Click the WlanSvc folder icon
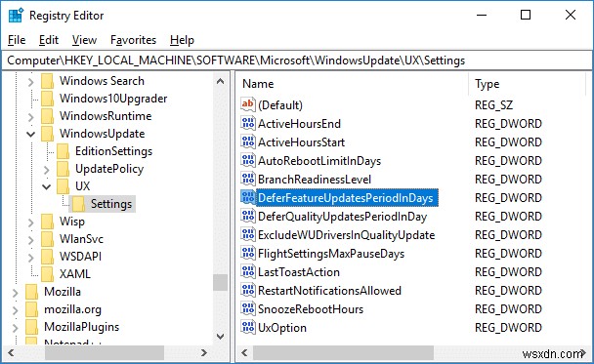The height and width of the screenshot is (364, 594). [47, 239]
